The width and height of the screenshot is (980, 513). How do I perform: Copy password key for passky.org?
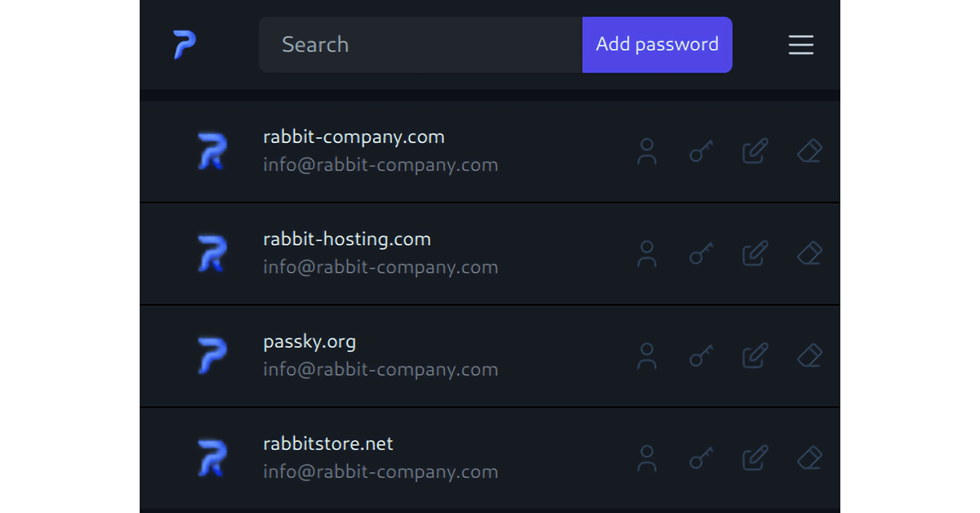tap(701, 355)
